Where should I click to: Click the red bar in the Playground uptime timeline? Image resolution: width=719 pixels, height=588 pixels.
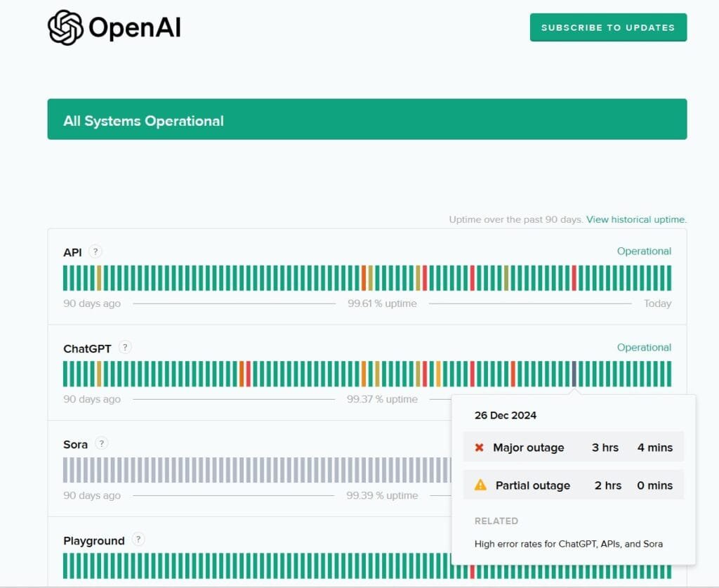pyautogui.click(x=473, y=572)
